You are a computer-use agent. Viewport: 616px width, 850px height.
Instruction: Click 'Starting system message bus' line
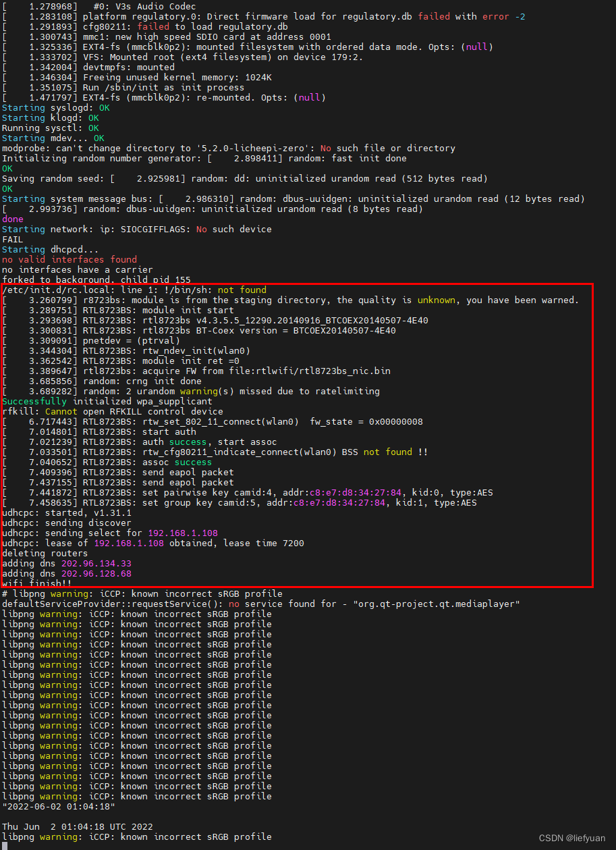[x=293, y=198]
